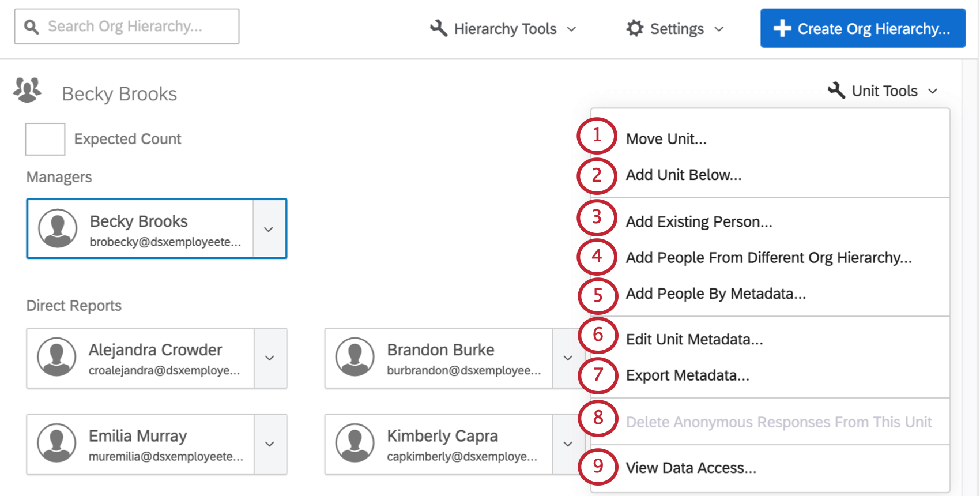Open Alejandra Crowder's card dropdown arrow
980x496 pixels.
coord(269,358)
